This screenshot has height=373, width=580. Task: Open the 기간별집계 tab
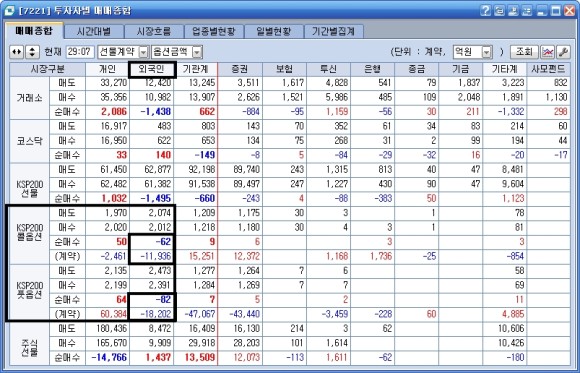point(333,31)
